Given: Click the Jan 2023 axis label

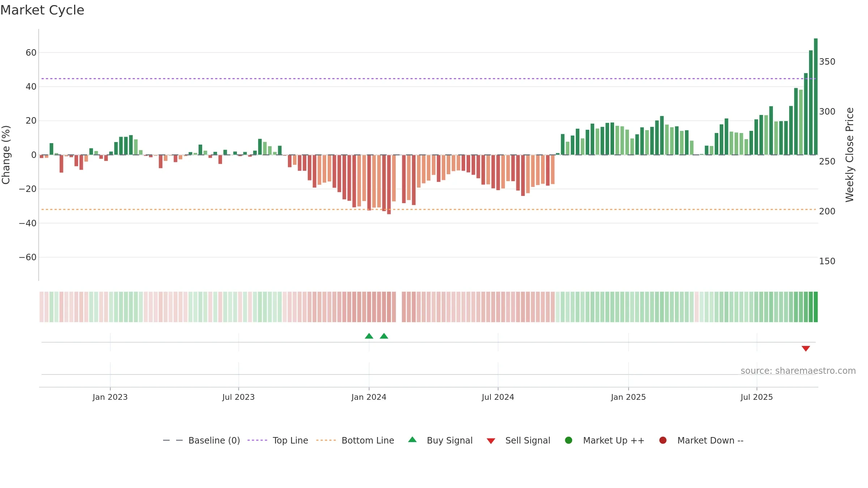Looking at the screenshot, I should tap(110, 397).
